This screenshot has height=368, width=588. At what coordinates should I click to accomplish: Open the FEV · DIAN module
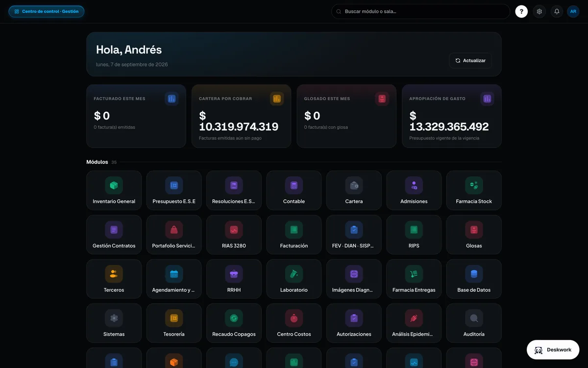click(354, 235)
